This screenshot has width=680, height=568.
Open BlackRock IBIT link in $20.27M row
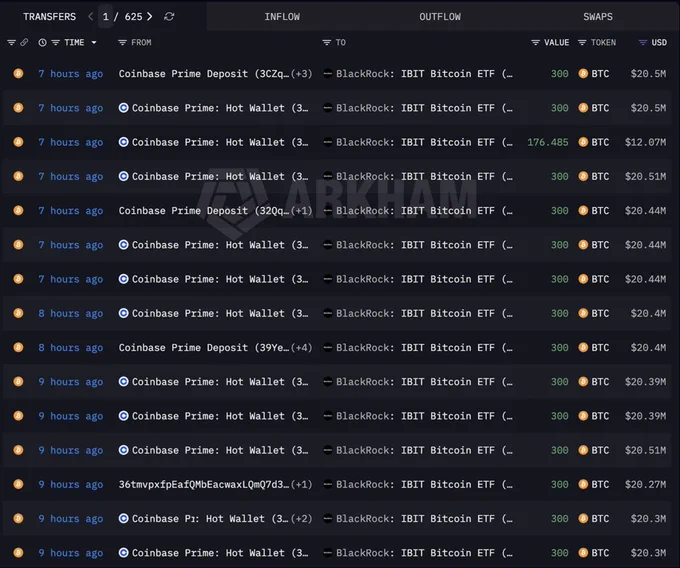(424, 484)
